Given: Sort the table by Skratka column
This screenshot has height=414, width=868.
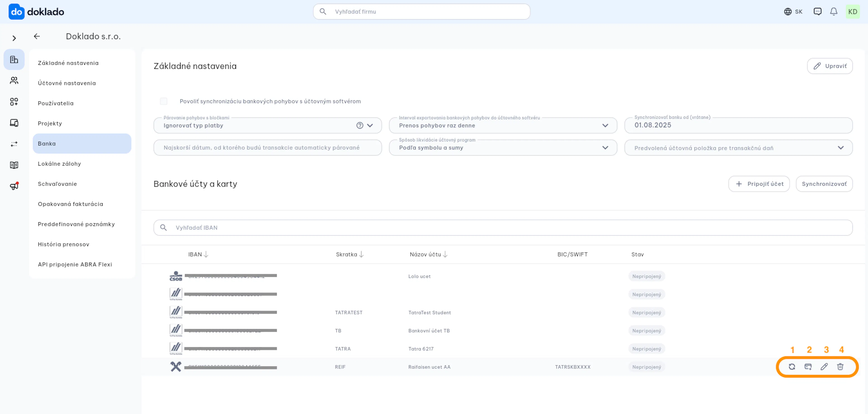Looking at the screenshot, I should (349, 255).
